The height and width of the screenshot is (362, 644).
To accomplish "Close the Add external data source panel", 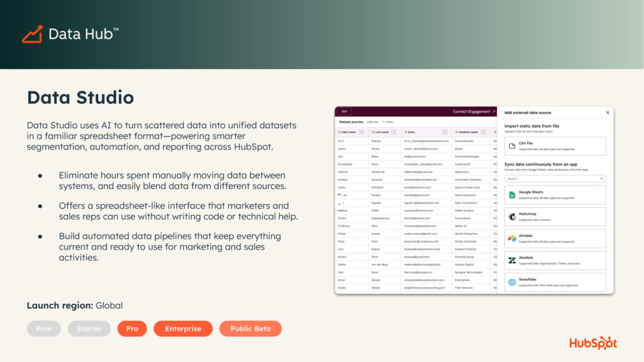I will 608,112.
